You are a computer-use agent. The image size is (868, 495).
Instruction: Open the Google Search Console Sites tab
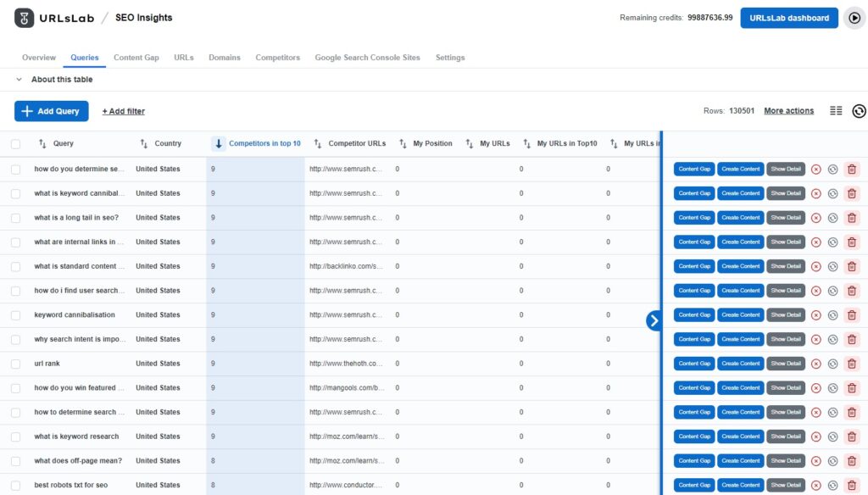point(368,58)
